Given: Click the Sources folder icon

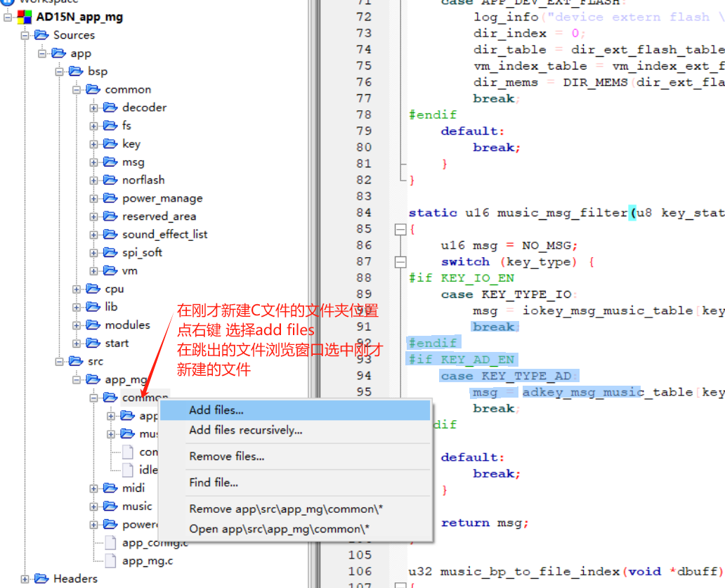Looking at the screenshot, I should tap(41, 35).
